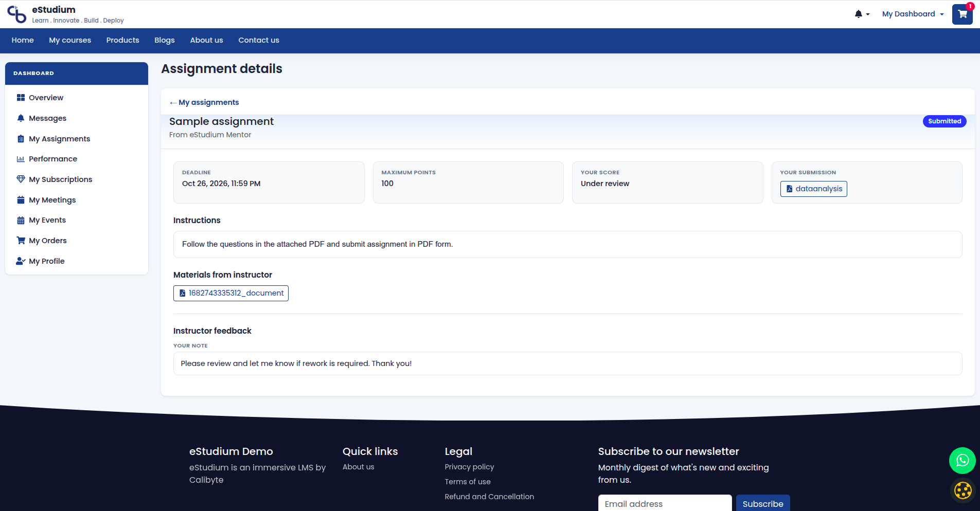Screen dimensions: 980x511
Task: Open the Terms of use footer link
Action: click(468, 482)
